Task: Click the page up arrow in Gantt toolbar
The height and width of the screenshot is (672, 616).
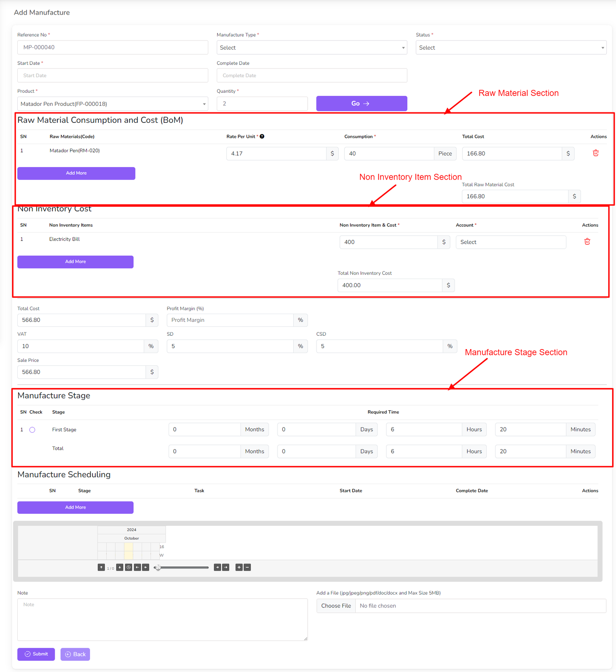Action: click(x=101, y=567)
